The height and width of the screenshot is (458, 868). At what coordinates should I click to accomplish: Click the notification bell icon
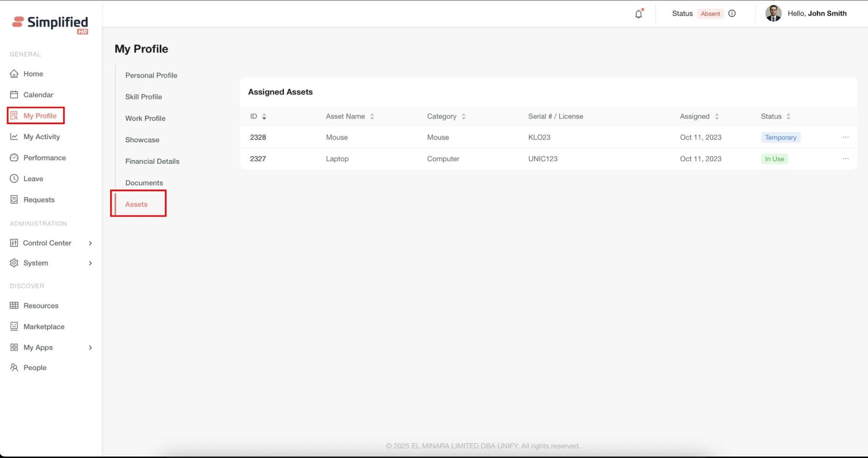[x=638, y=14]
